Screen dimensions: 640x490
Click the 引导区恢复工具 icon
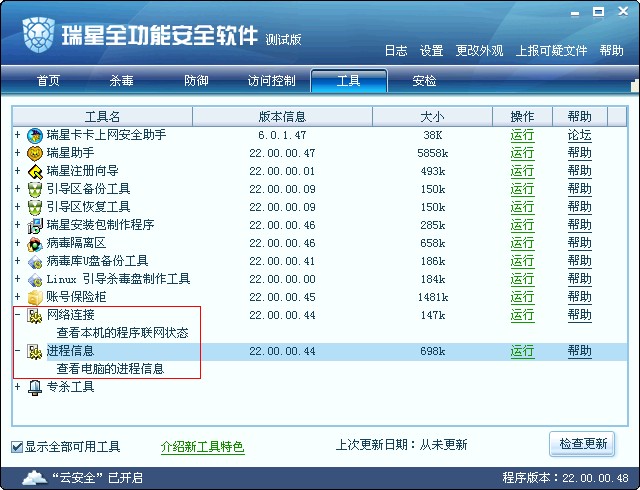[35, 207]
